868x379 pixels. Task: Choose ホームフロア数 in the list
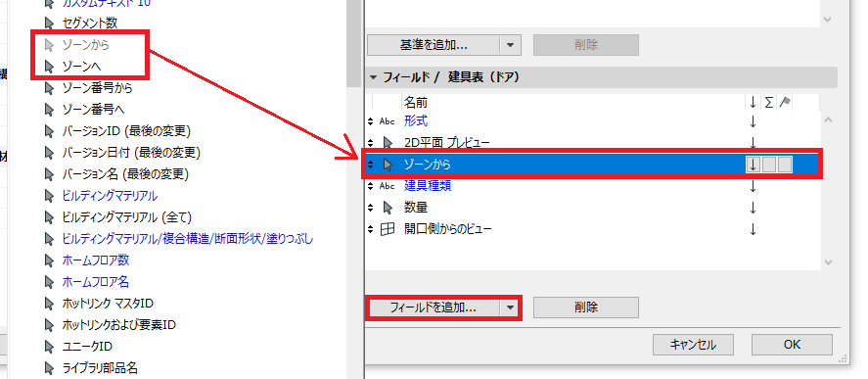96,260
